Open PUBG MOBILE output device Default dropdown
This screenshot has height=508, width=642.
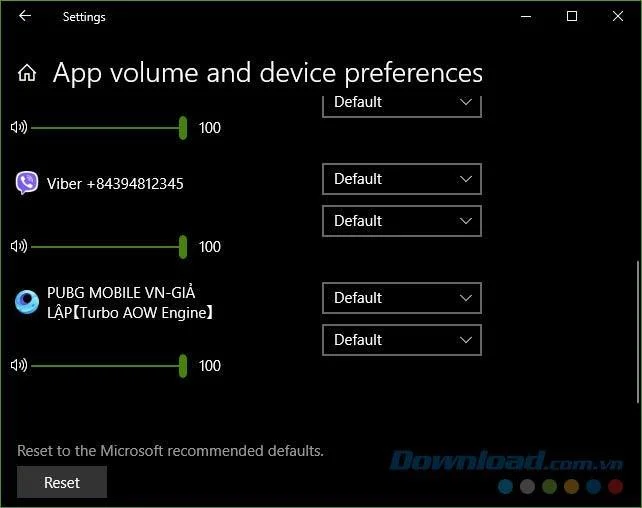pos(402,298)
